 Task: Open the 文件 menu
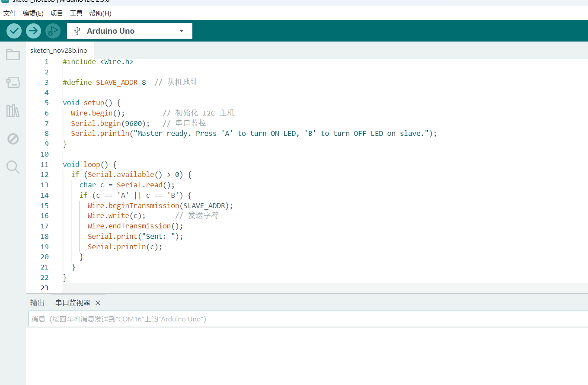tap(10, 13)
